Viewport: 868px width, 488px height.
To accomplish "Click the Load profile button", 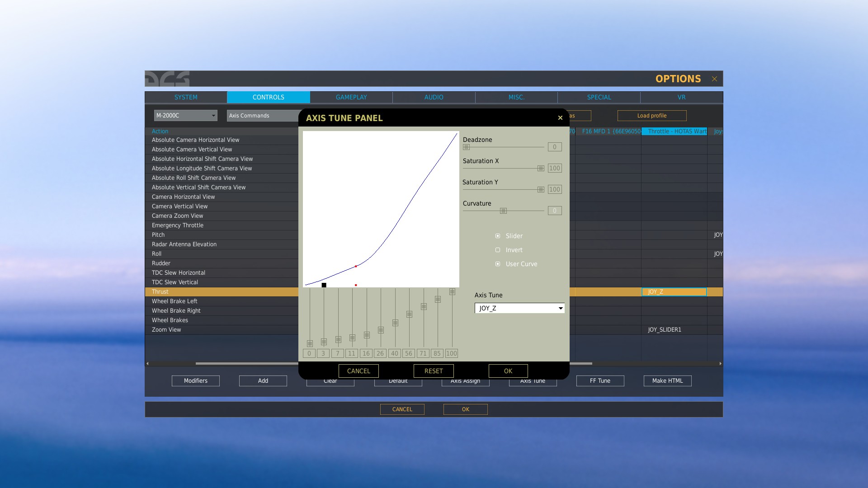I will 651,116.
